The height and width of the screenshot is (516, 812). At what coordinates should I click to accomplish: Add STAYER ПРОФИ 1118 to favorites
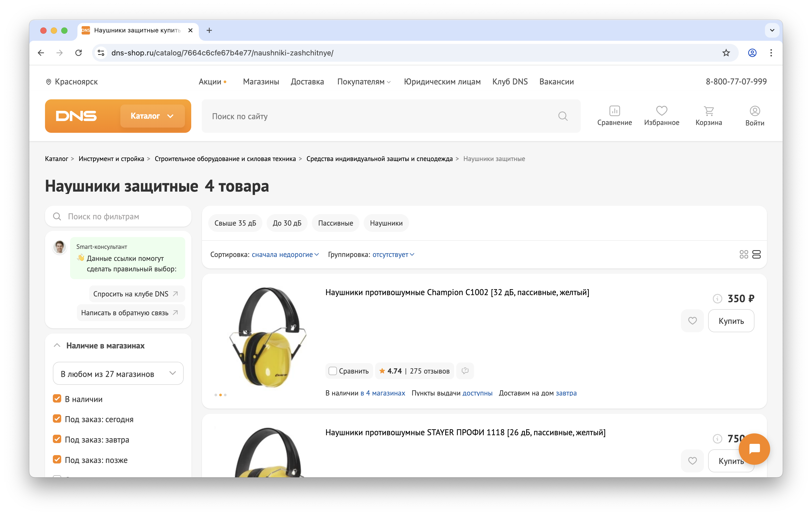pyautogui.click(x=692, y=460)
